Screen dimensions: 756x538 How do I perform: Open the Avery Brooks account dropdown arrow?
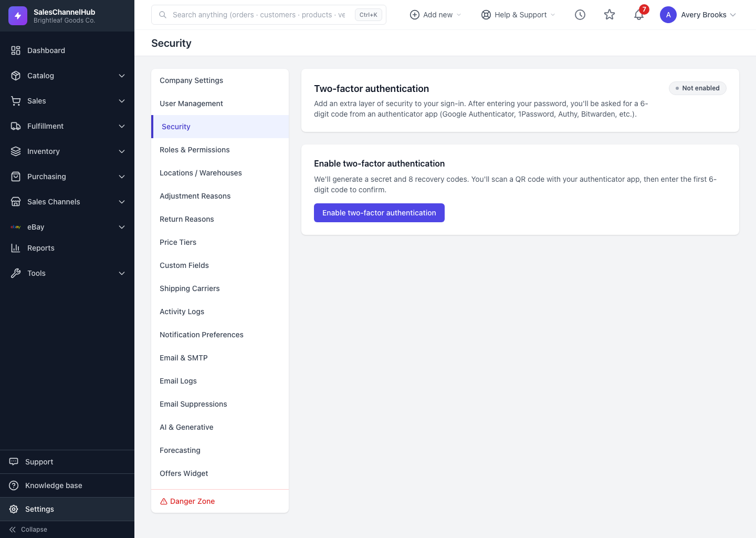pos(733,15)
